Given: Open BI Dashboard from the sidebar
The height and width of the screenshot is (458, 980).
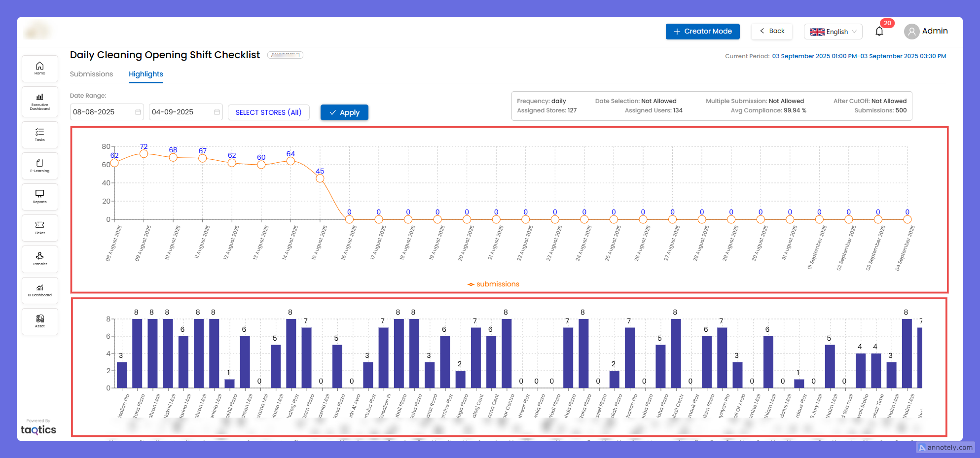Looking at the screenshot, I should point(39,290).
